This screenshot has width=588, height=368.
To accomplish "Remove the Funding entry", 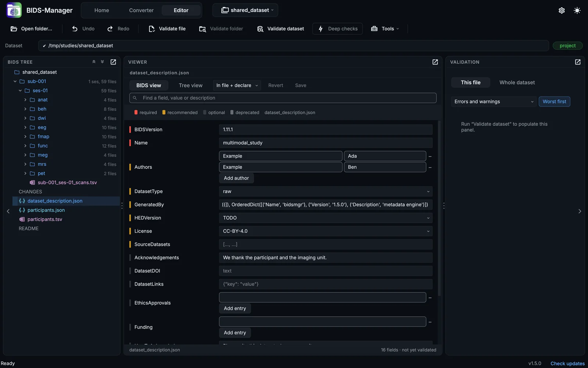I will pos(430,322).
